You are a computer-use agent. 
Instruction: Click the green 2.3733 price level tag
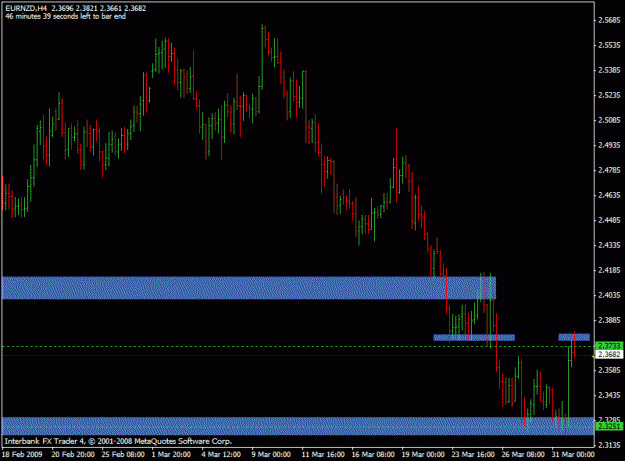coord(609,346)
